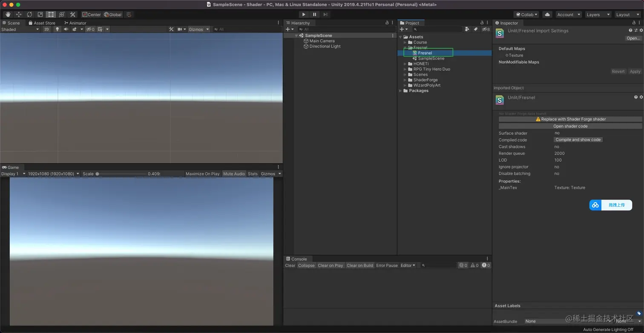Clear the Console output
The height and width of the screenshot is (333, 644).
(x=290, y=266)
